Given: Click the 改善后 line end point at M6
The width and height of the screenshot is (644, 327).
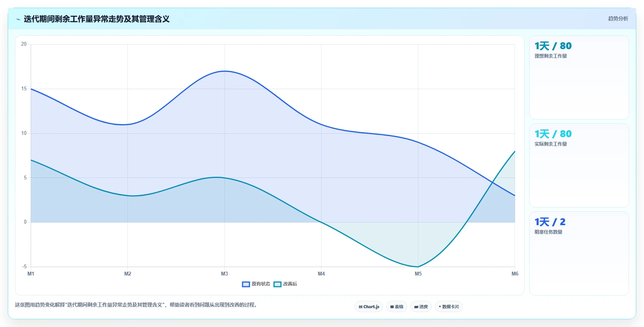Looking at the screenshot, I should 515,151.
